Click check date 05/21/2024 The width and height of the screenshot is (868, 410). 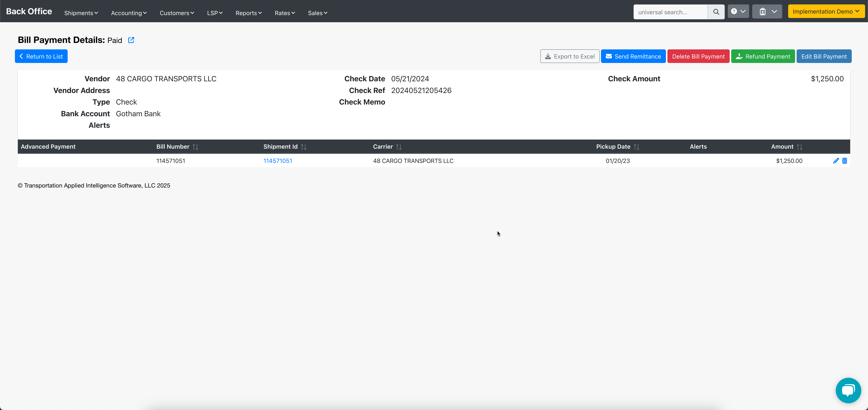coord(410,79)
